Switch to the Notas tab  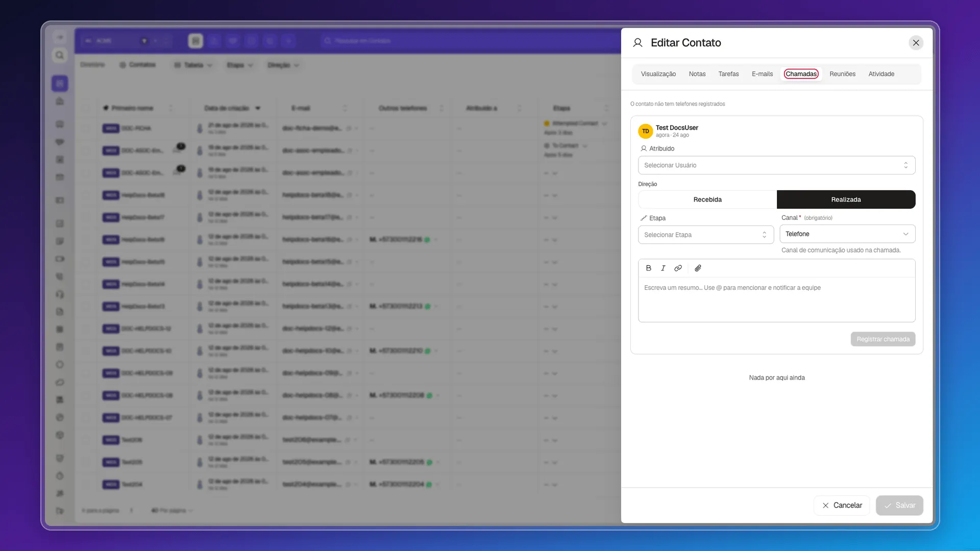697,74
